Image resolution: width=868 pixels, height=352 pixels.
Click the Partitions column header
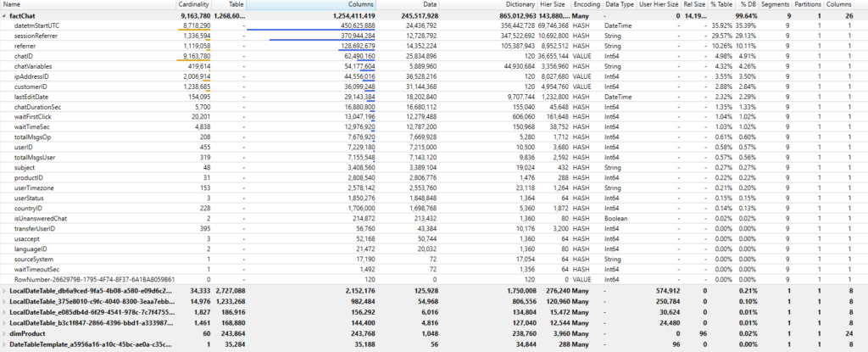point(808,4)
